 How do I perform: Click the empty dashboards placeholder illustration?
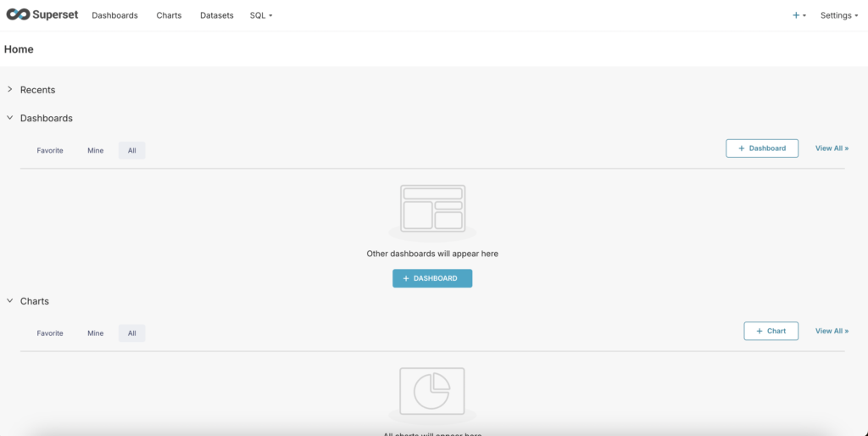pos(432,209)
